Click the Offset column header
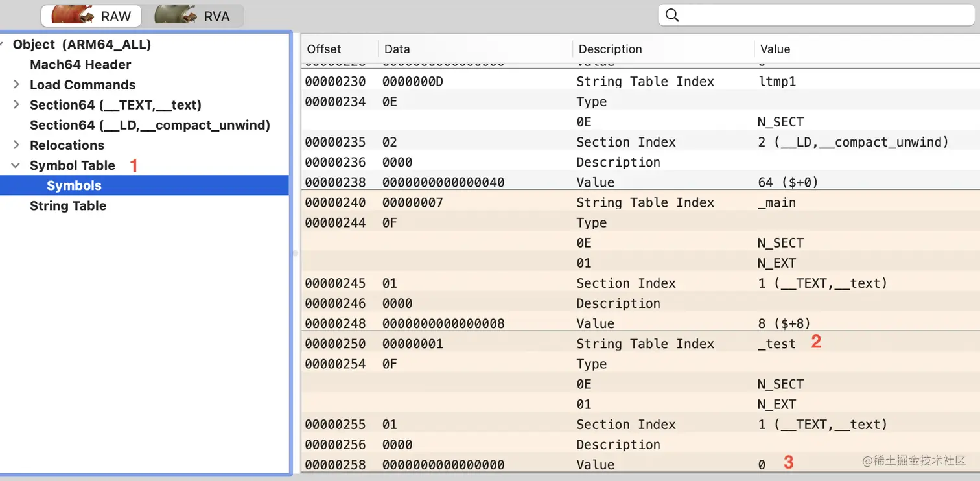This screenshot has width=980, height=481. coord(324,49)
